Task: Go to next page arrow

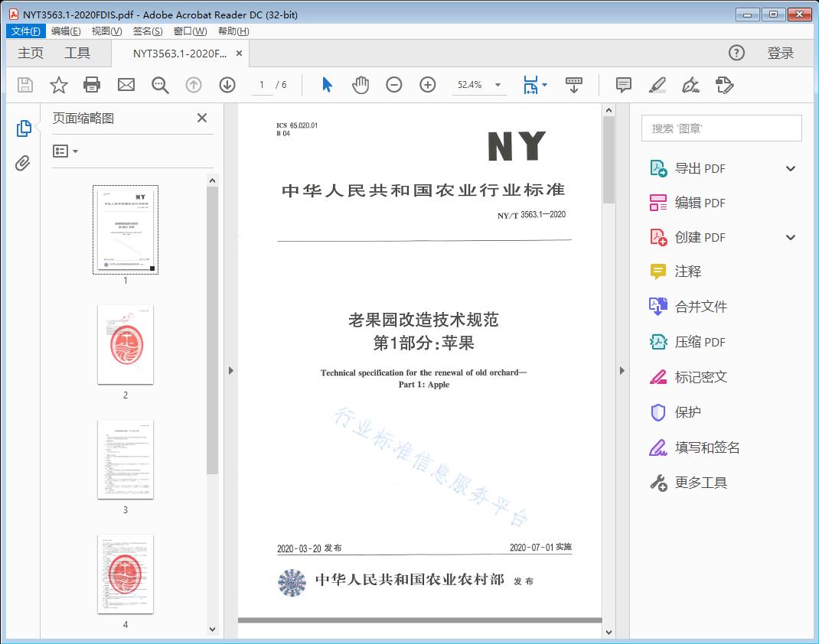Action: [227, 85]
